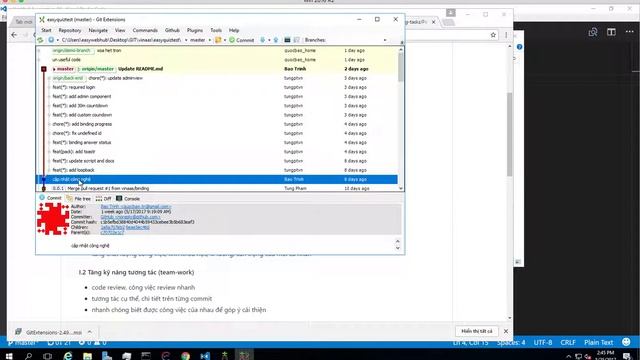640x360 pixels.
Task: Click the Windows Start button
Action: 9,356
